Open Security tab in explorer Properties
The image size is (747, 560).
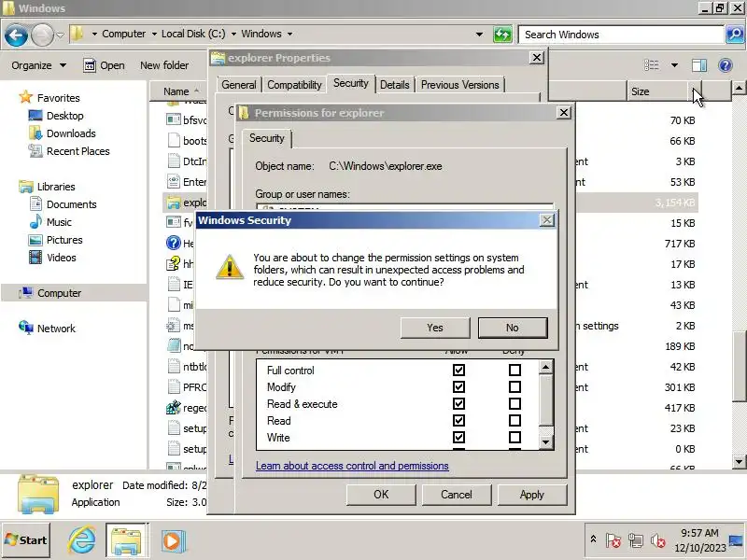pyautogui.click(x=351, y=83)
